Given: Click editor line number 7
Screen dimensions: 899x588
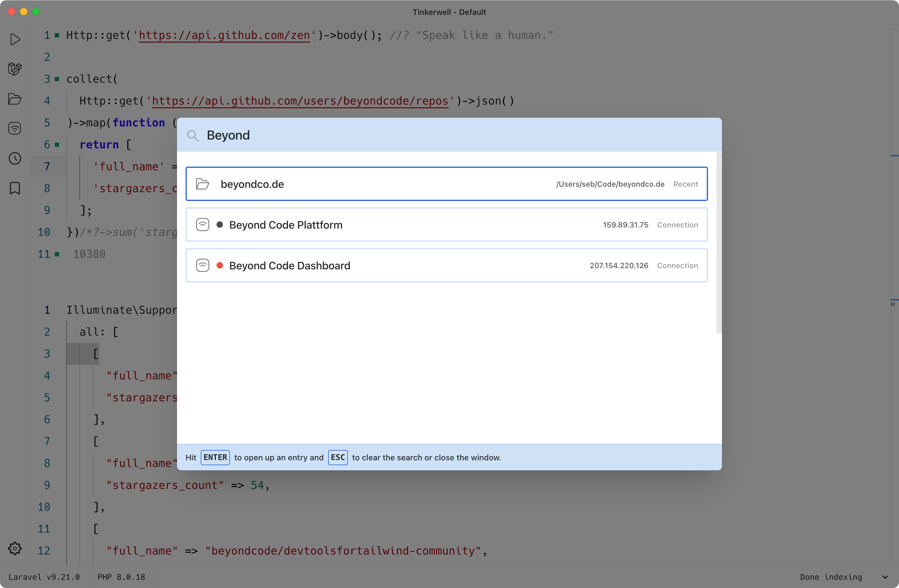Looking at the screenshot, I should pyautogui.click(x=47, y=167).
